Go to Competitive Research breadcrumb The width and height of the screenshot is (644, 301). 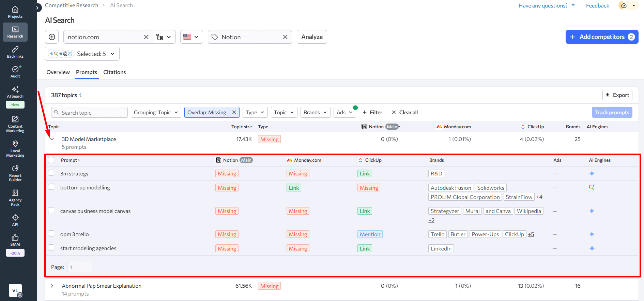[72, 5]
